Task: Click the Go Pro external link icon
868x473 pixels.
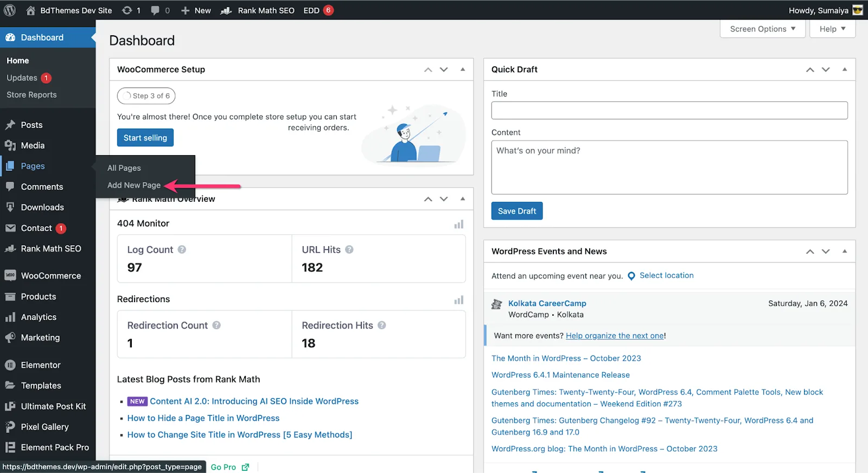Action: [245, 467]
